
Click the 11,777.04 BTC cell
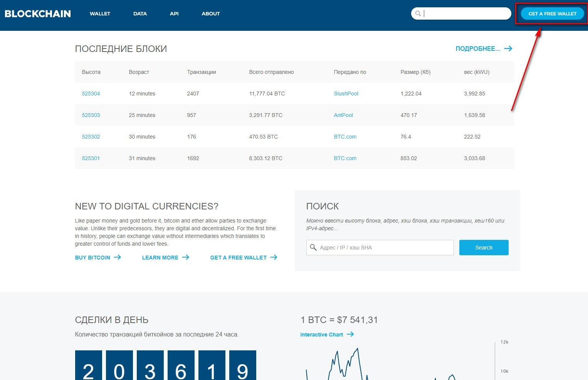point(267,94)
